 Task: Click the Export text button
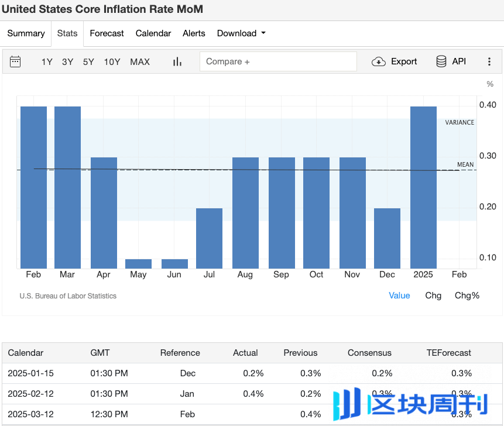click(x=404, y=61)
